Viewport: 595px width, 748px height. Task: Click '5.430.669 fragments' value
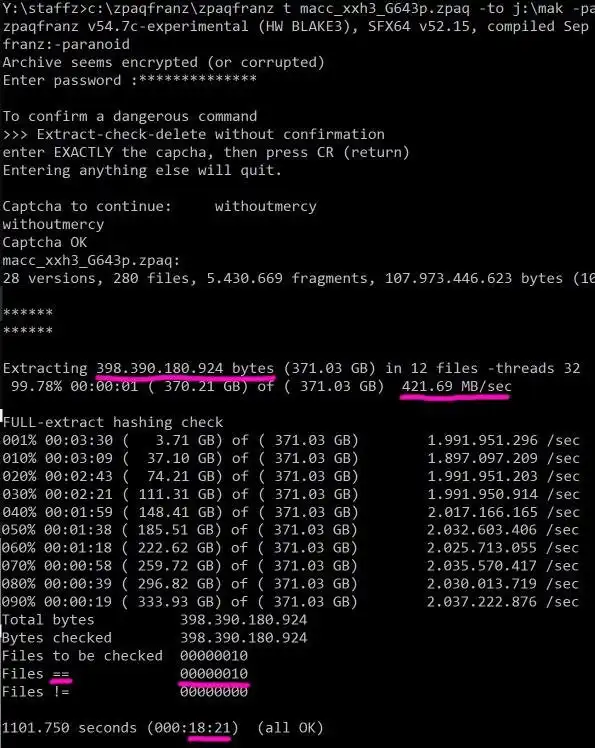click(x=291, y=279)
